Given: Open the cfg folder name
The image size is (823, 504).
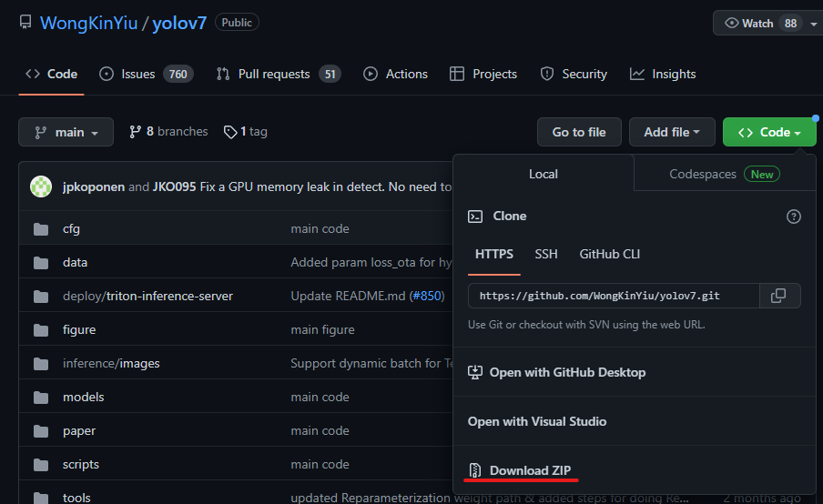Looking at the screenshot, I should click(71, 229).
